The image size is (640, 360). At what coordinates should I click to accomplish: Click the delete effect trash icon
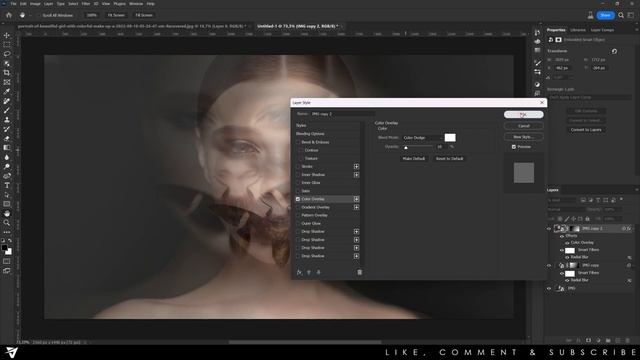(360, 272)
